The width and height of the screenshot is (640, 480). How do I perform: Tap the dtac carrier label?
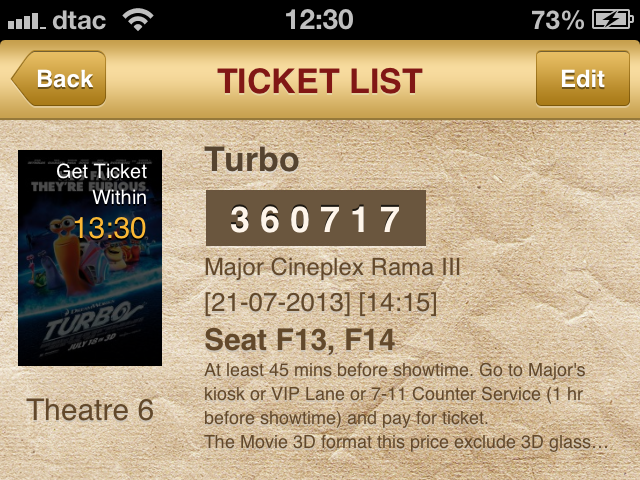[79, 20]
